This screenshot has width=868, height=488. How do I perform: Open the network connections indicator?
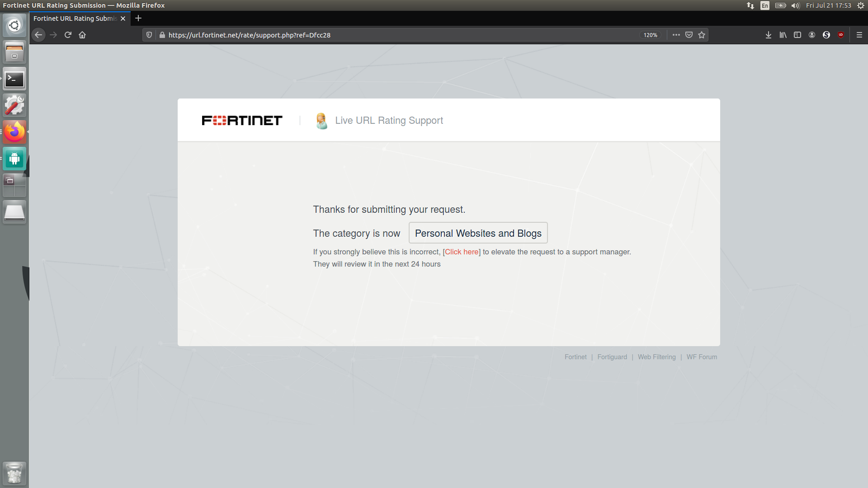(750, 5)
